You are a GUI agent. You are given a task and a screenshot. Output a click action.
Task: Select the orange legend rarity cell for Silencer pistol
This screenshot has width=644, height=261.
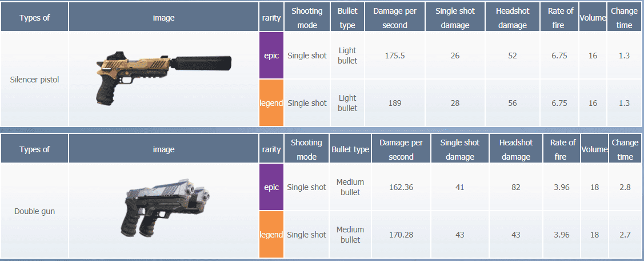(x=271, y=103)
